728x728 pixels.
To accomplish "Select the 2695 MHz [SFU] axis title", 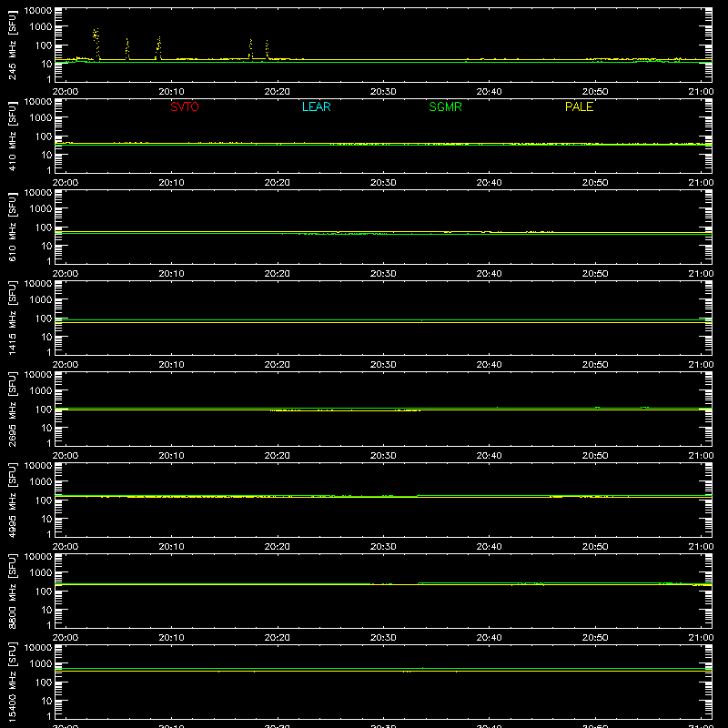I will 12,409.
